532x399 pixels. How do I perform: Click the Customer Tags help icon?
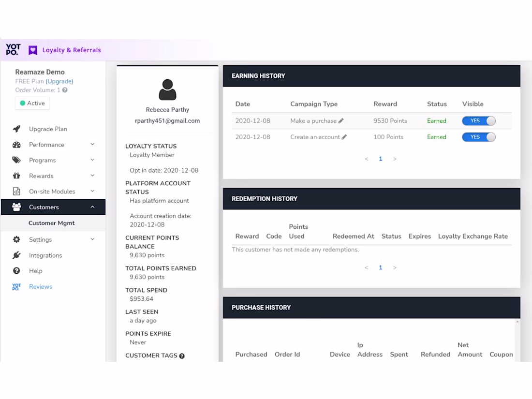tap(182, 356)
